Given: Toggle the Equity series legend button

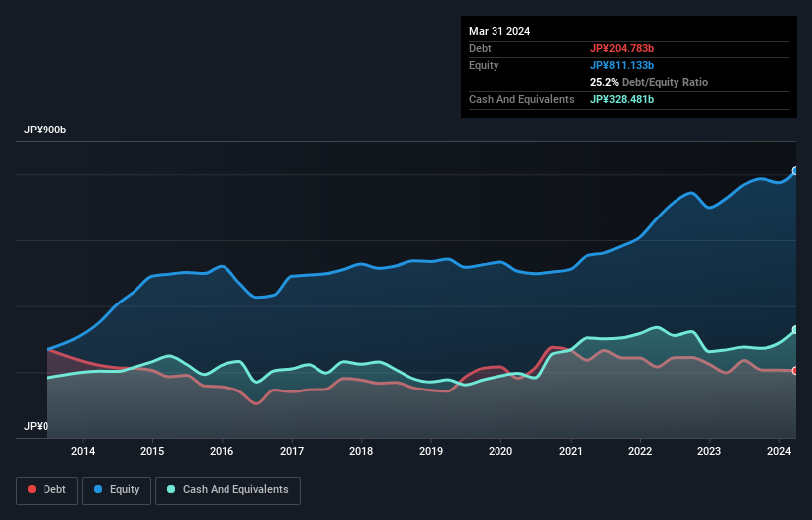Looking at the screenshot, I should 117,490.
